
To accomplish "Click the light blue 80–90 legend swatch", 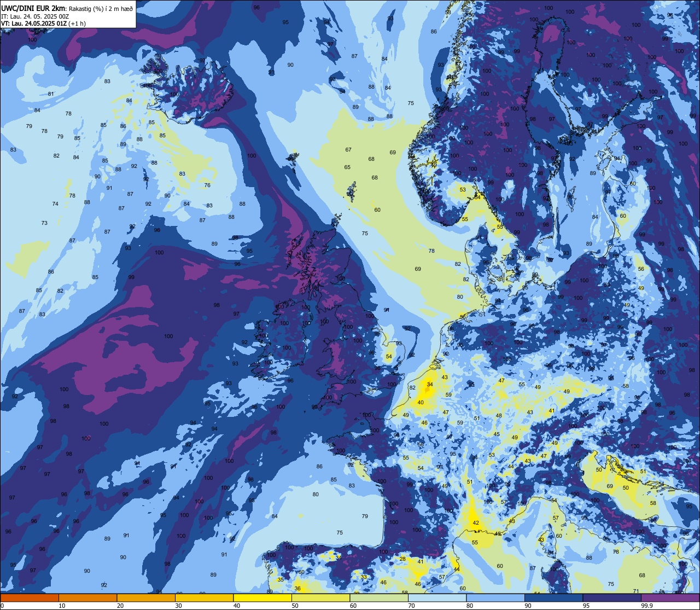I will [495, 597].
